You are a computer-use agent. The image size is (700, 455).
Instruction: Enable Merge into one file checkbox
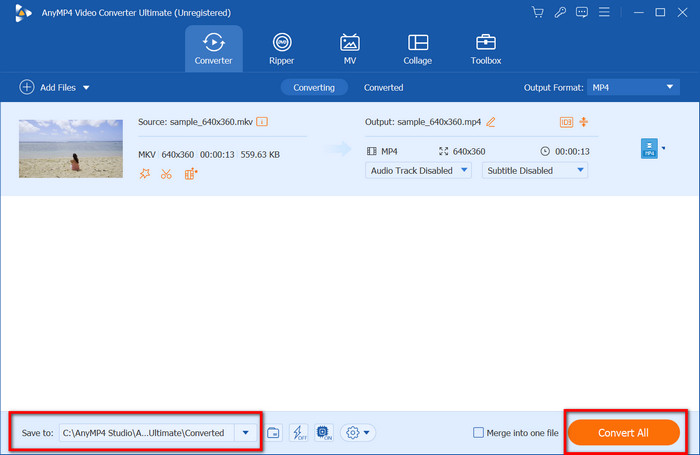478,433
